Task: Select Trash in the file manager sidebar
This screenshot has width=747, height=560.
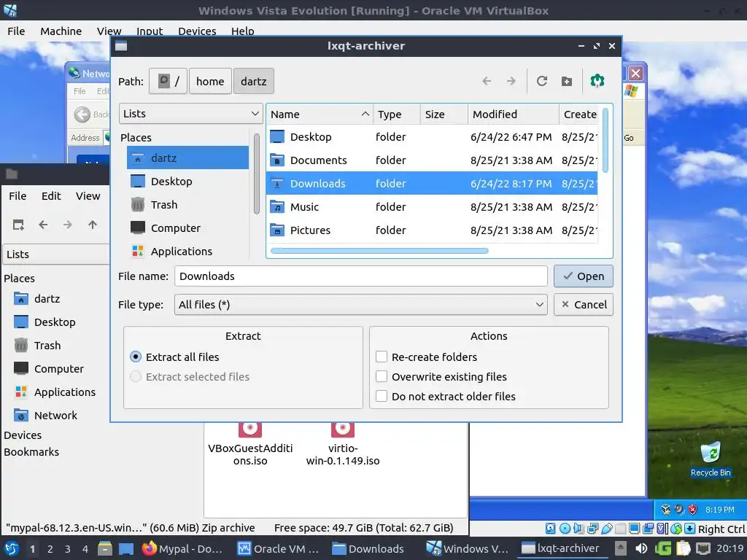Action: (x=47, y=346)
